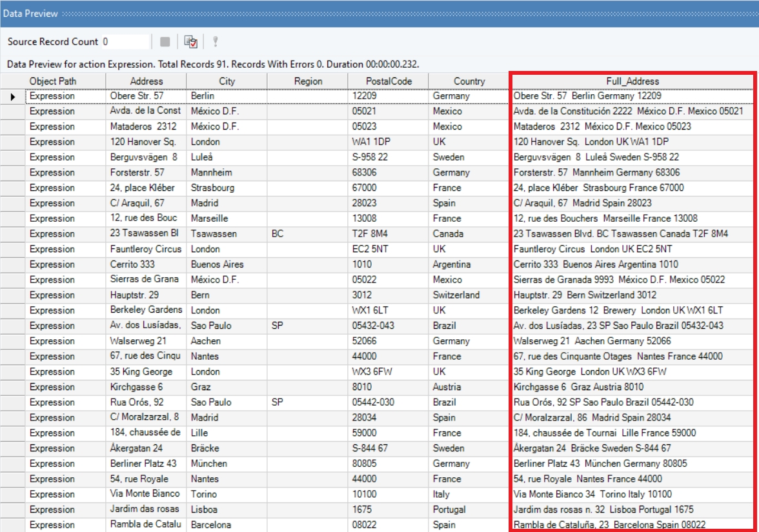Viewport: 759px width, 532px height.
Task: Click the gray stop preview icon
Action: tap(165, 42)
